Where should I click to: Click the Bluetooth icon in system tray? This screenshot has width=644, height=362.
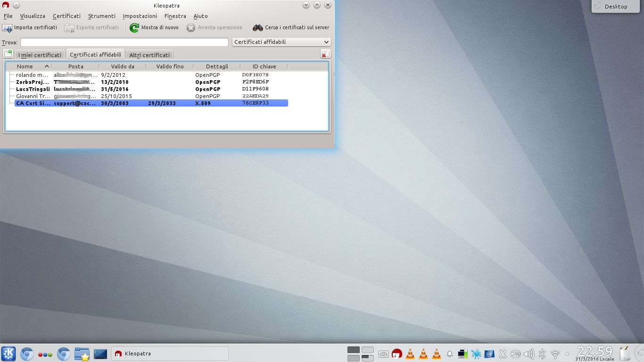542,354
